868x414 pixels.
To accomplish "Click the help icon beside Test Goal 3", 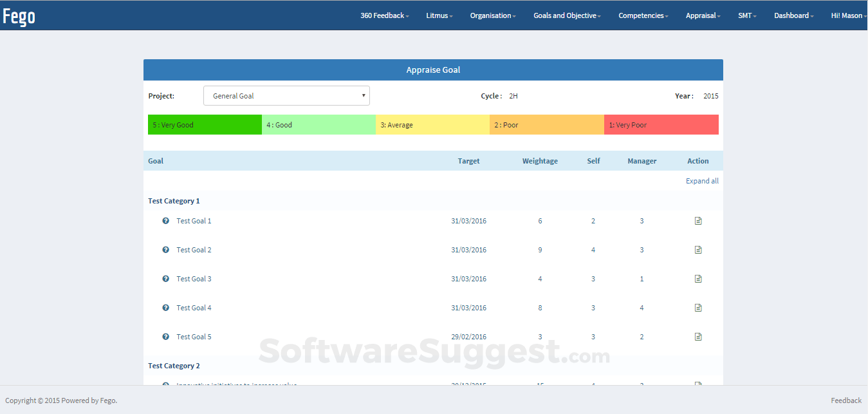I will pyautogui.click(x=165, y=278).
